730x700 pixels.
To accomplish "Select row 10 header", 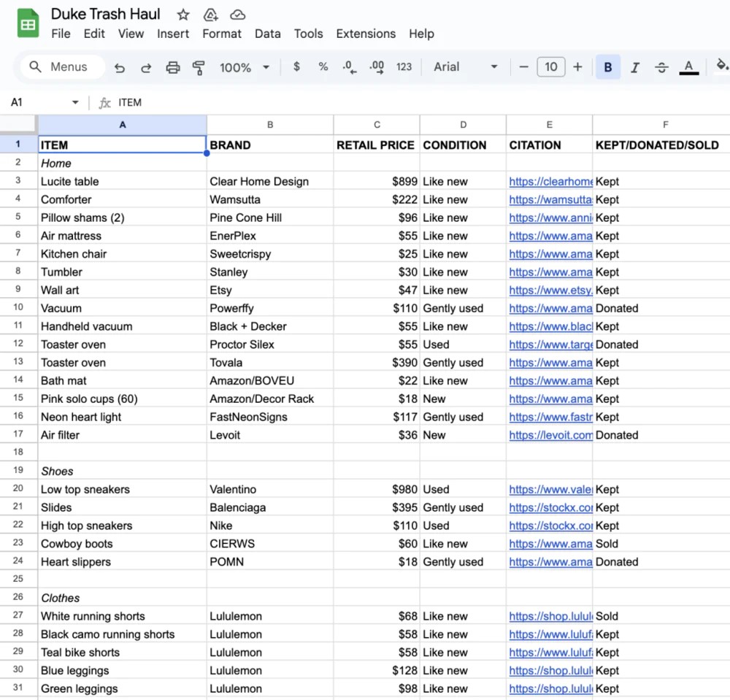I will pyautogui.click(x=18, y=307).
